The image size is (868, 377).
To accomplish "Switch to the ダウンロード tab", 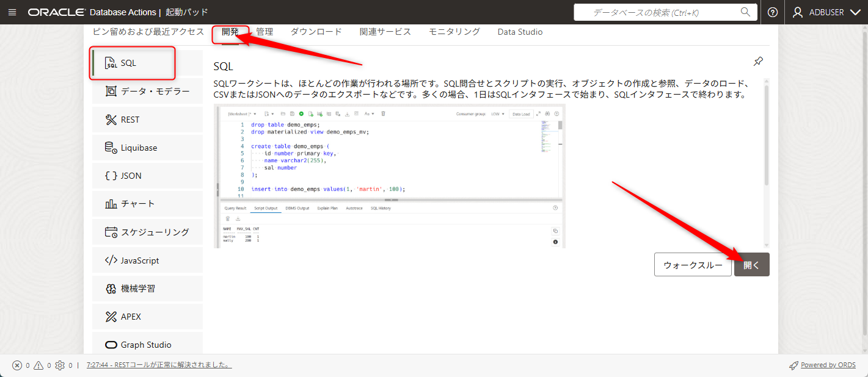I will click(316, 32).
